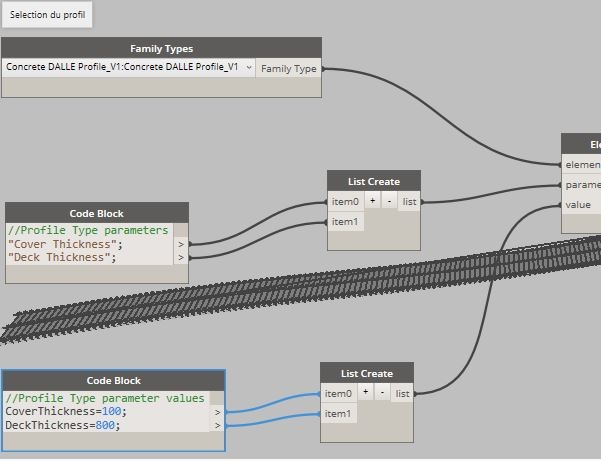Click the "Selection du profil" group label
Image resolution: width=601 pixels, height=461 pixels.
point(48,15)
